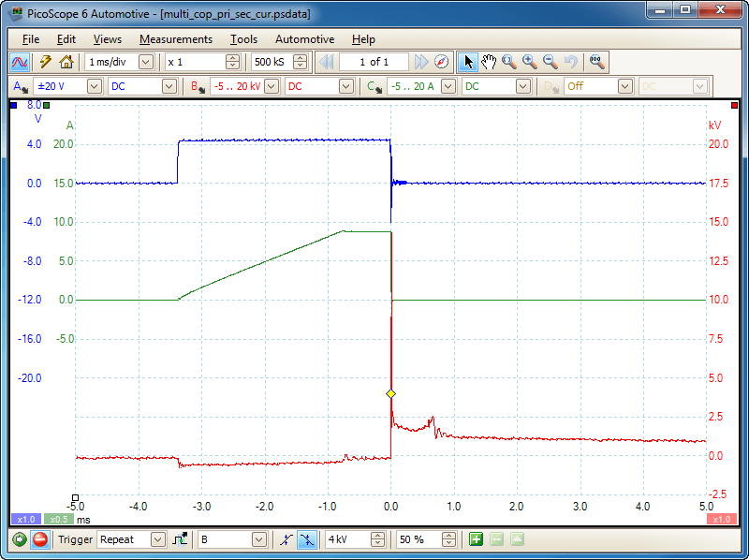Click the red Stop capture button
Screen dimensions: 749x560
coord(40,539)
